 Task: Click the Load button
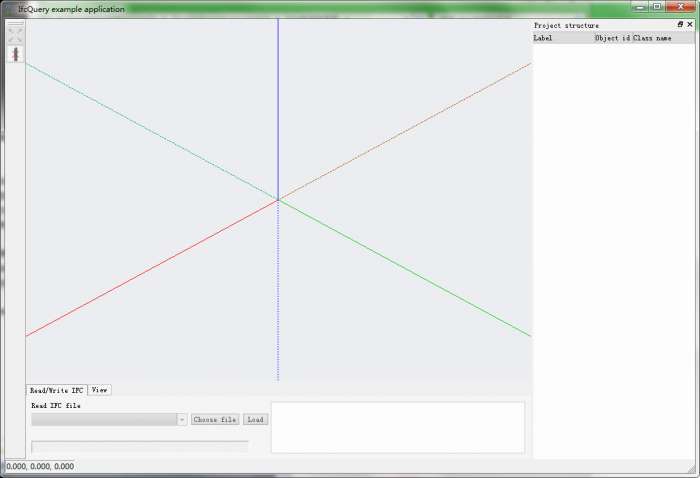point(255,420)
